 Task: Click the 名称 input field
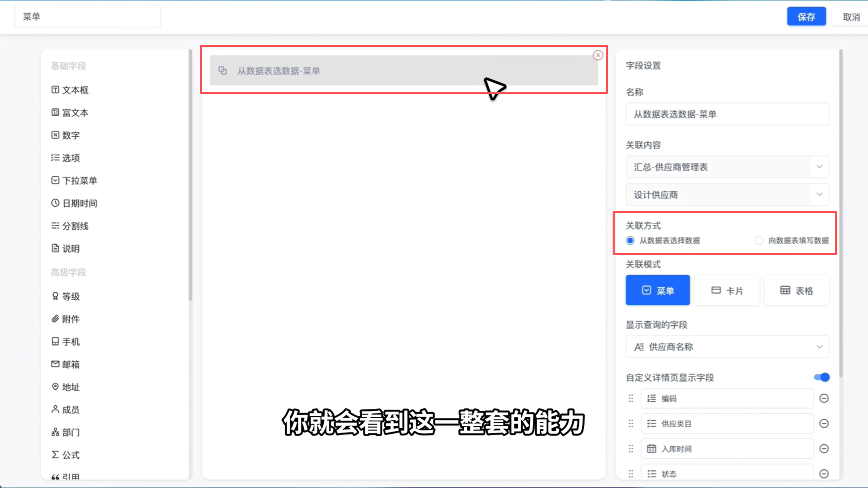727,114
